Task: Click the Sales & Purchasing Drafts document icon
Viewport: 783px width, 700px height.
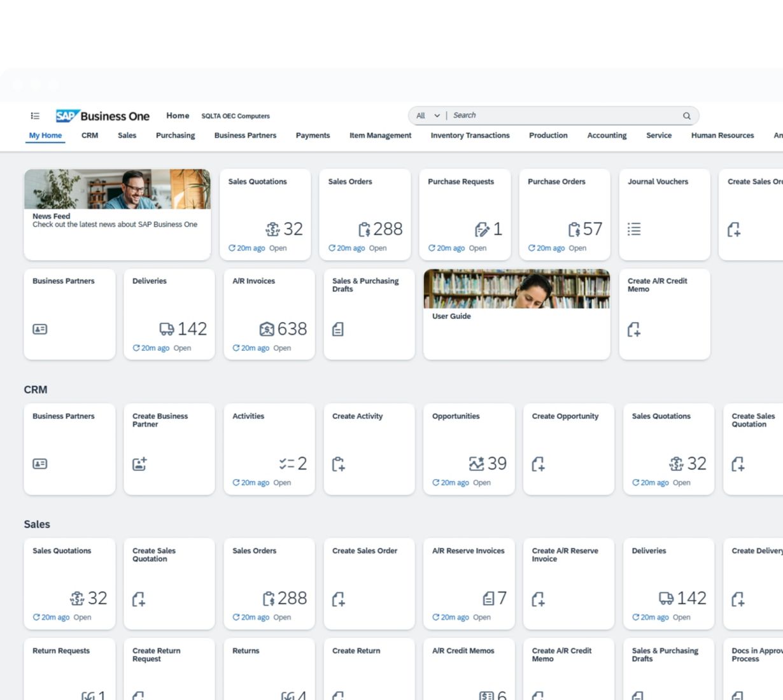Action: [338, 329]
